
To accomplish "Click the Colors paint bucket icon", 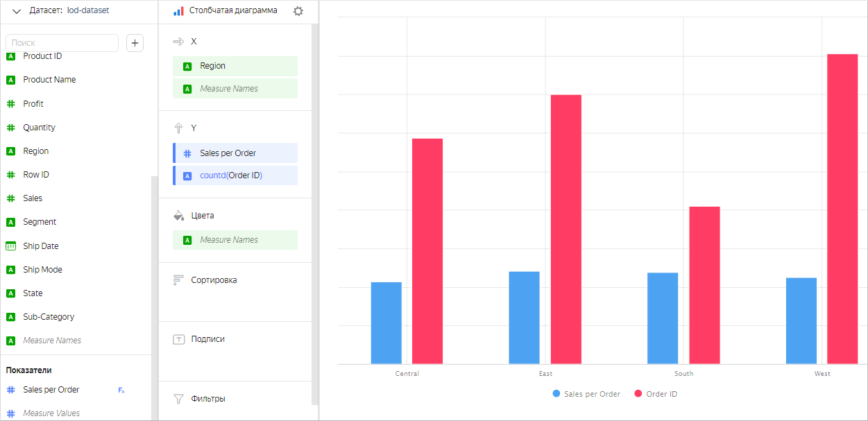I will 178,216.
